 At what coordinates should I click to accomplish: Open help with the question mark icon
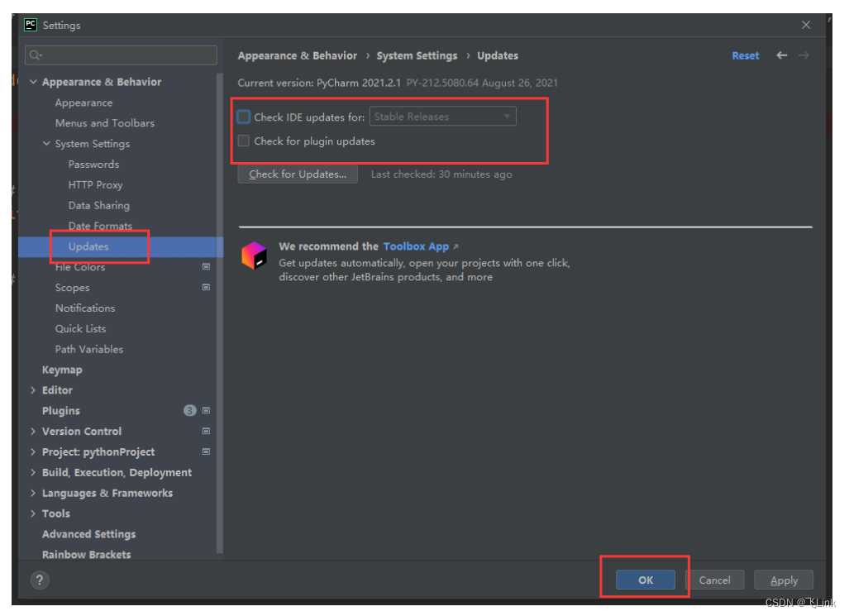click(40, 580)
